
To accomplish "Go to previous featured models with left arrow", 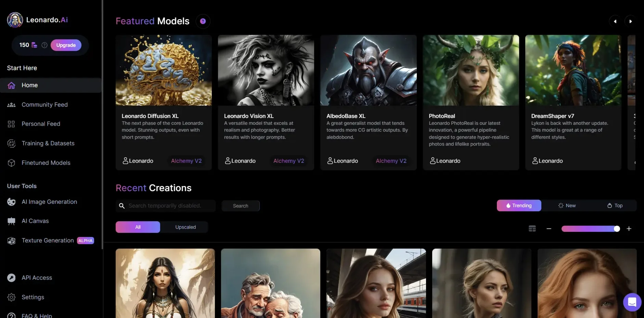I will [615, 21].
